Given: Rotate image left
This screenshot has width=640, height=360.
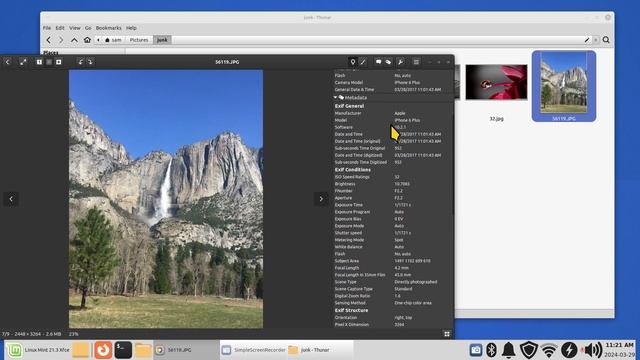Looking at the screenshot, I should coord(80,62).
